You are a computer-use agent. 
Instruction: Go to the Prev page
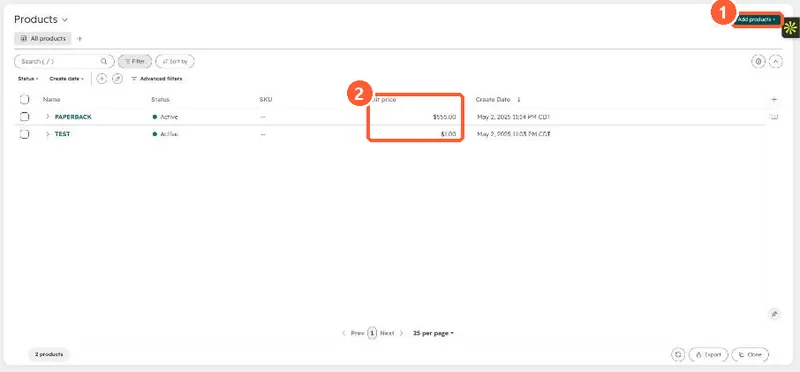click(353, 333)
